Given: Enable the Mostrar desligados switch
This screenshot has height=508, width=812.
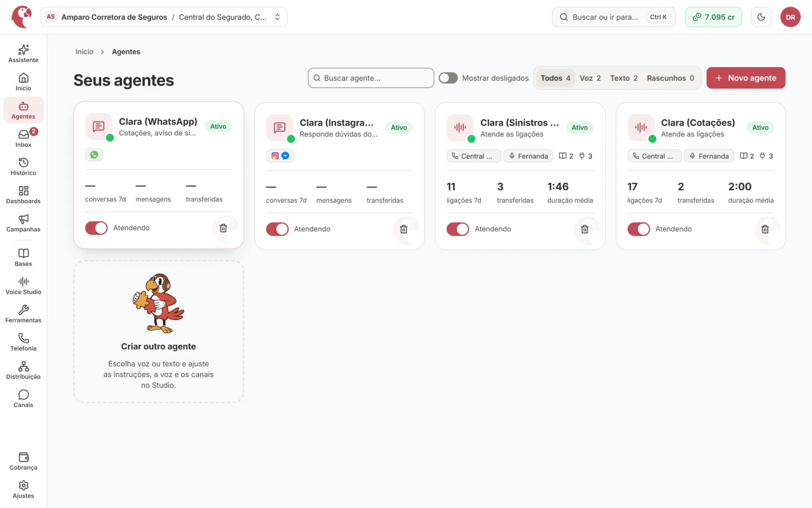Looking at the screenshot, I should [448, 78].
